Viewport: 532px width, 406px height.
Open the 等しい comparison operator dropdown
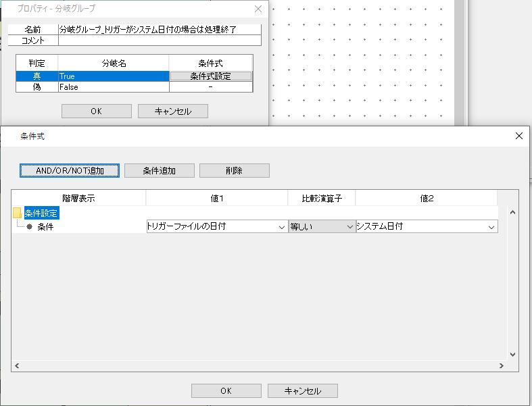coord(350,227)
